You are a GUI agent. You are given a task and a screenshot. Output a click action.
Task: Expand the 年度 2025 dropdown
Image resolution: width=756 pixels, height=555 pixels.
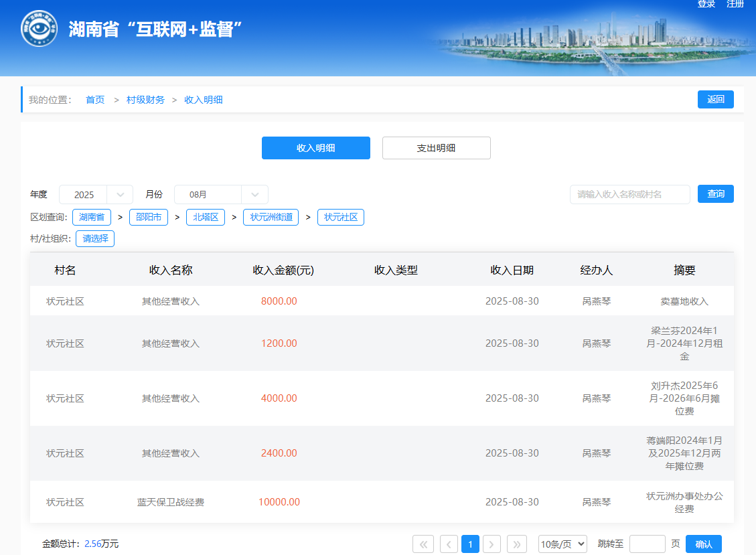click(96, 195)
